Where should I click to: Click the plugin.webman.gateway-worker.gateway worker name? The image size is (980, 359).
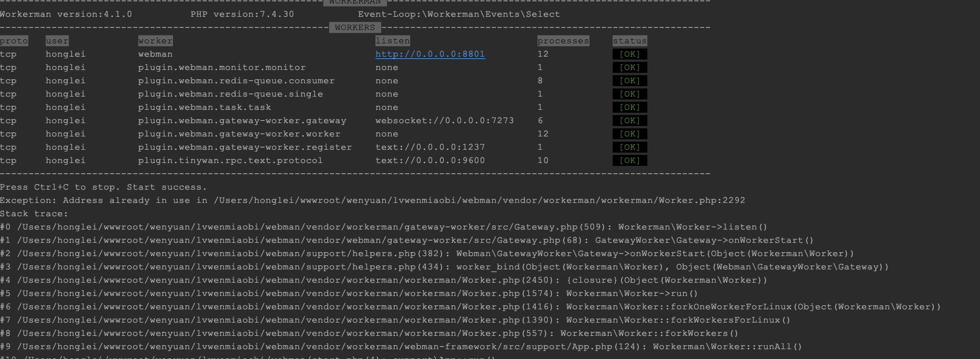click(242, 121)
